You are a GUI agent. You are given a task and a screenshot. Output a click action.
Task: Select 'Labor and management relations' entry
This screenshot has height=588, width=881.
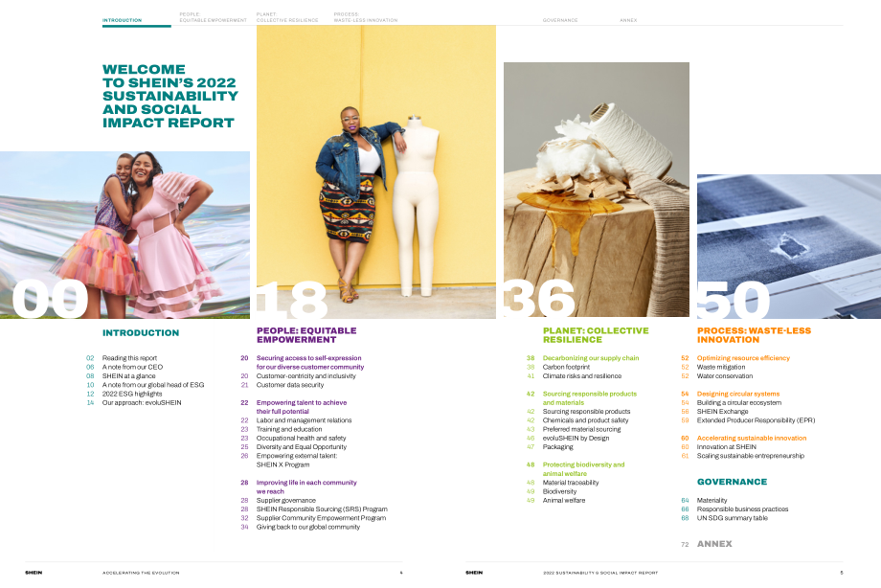coord(304,420)
